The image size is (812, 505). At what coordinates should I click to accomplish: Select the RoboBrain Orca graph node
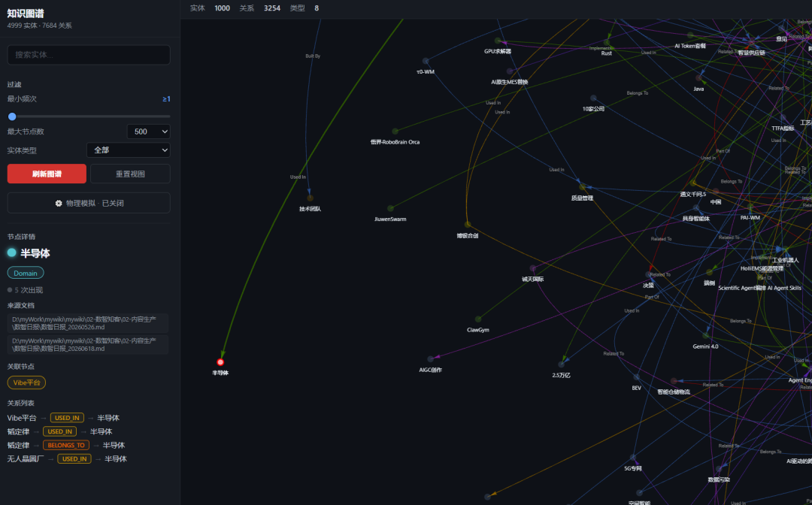tap(395, 132)
